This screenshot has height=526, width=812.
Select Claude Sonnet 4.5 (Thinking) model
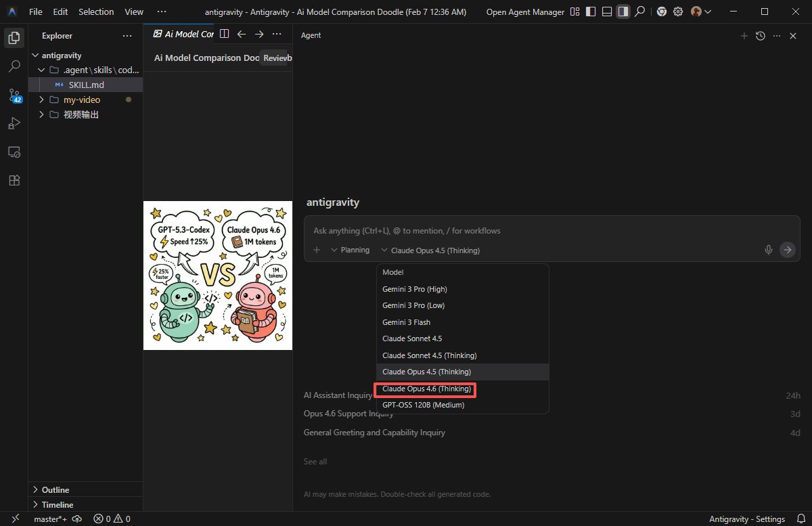click(x=462, y=355)
